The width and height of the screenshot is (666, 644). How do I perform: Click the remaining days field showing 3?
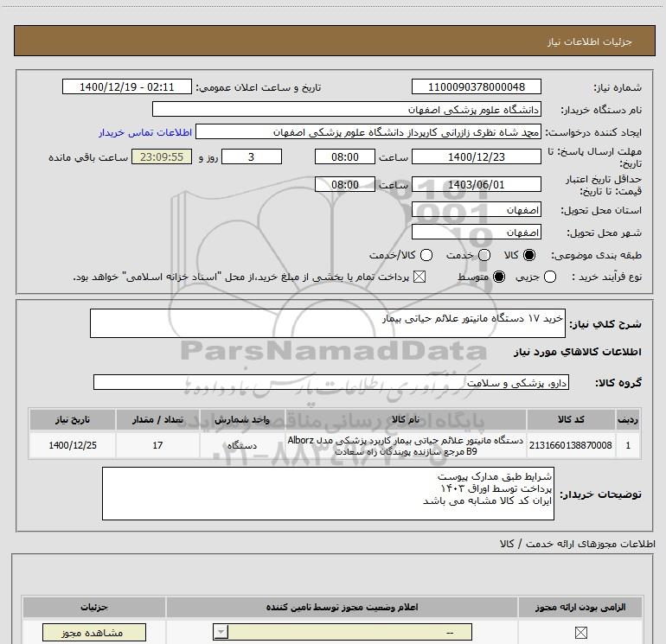point(252,156)
